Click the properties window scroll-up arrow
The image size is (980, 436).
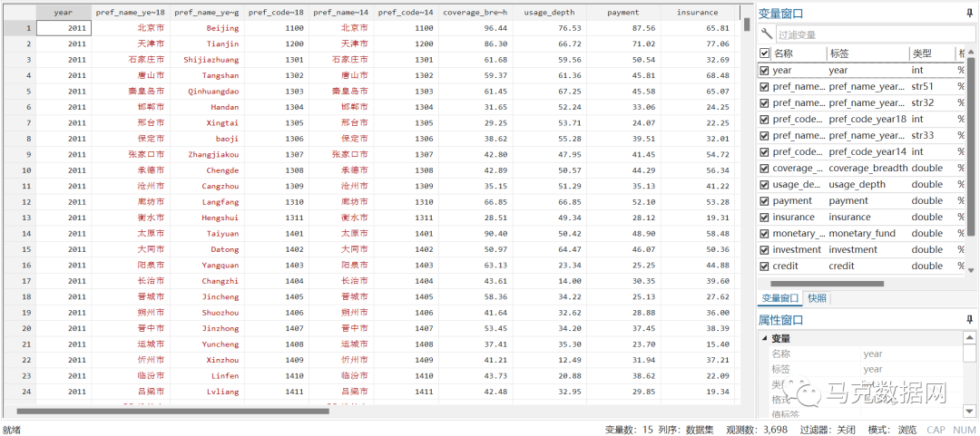coord(969,338)
